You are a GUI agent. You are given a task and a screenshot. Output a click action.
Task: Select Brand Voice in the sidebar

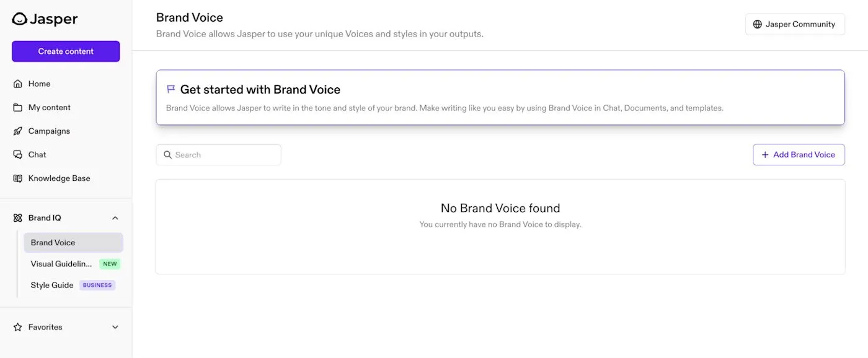click(x=53, y=242)
